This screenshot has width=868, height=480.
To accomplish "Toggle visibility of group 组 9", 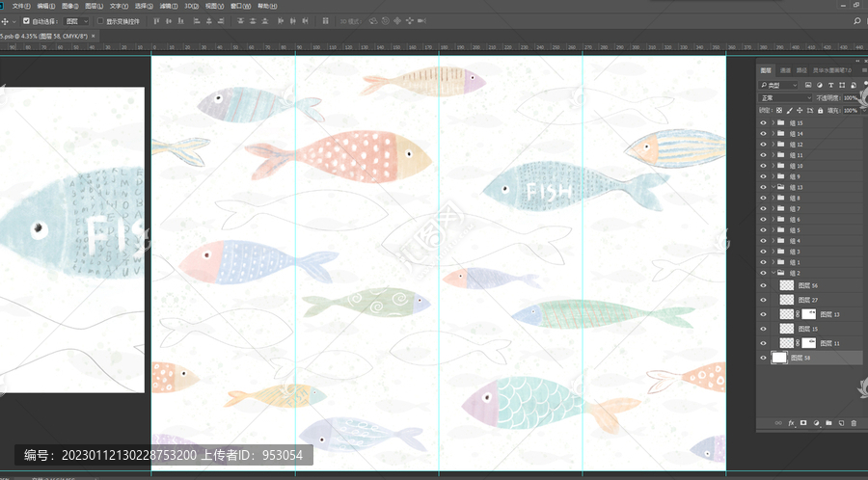I will [x=764, y=176].
